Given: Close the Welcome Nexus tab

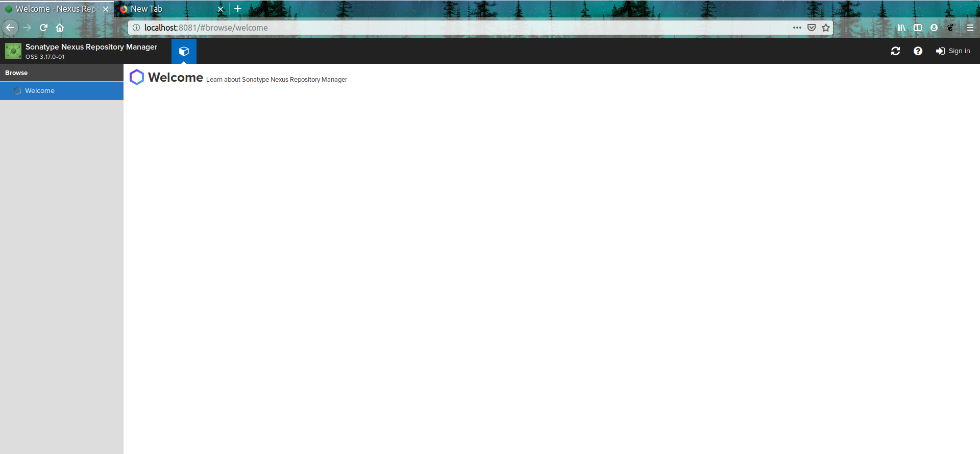Looking at the screenshot, I should 106,9.
